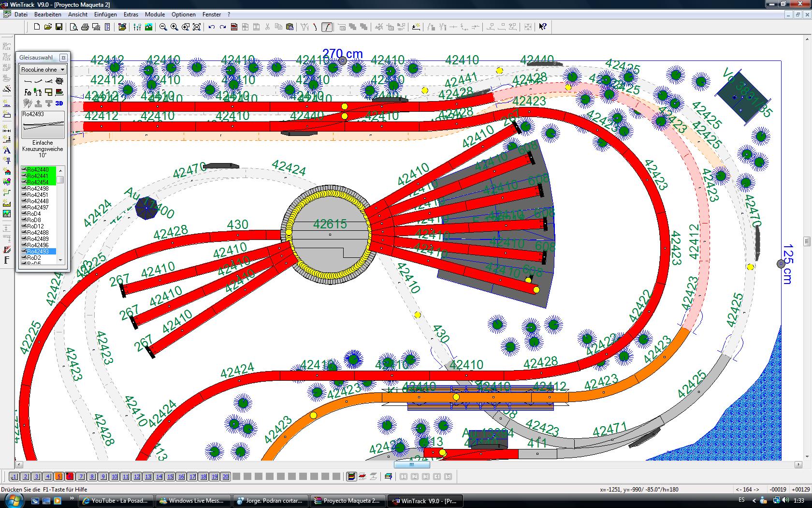Open the Ansicht menu

tap(78, 15)
